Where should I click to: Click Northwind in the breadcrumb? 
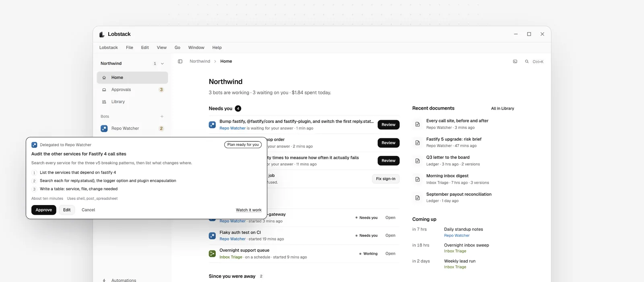point(200,61)
